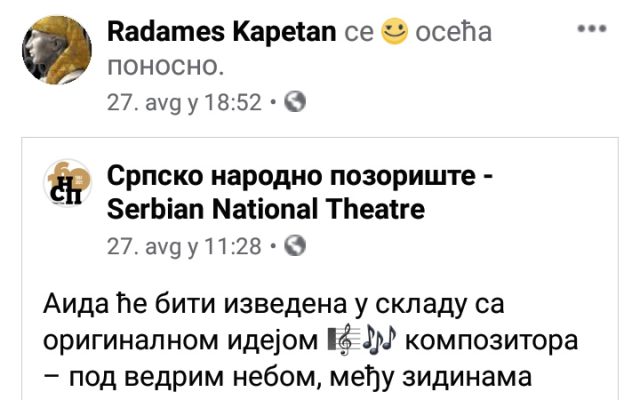Click the globe privacy icon beside 11:28

point(295,246)
